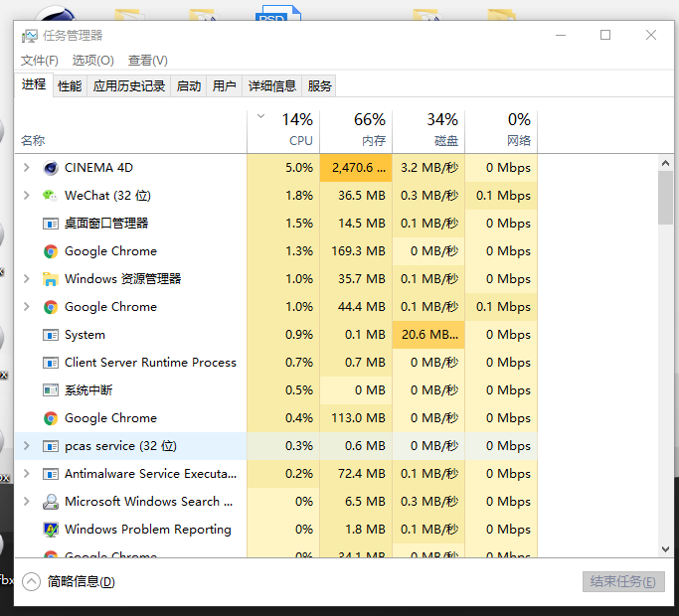
Task: Click the Microsoft Windows Search icon
Action: coord(51,502)
